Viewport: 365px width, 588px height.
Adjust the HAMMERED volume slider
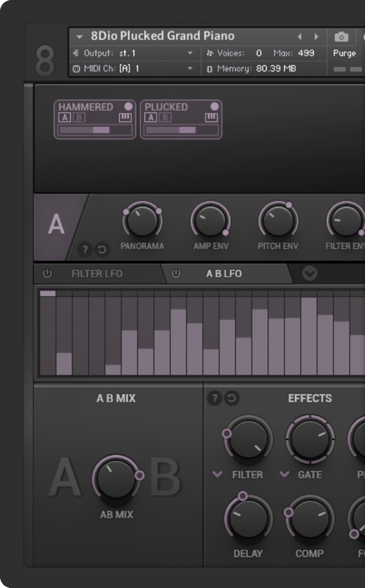pyautogui.click(x=95, y=130)
